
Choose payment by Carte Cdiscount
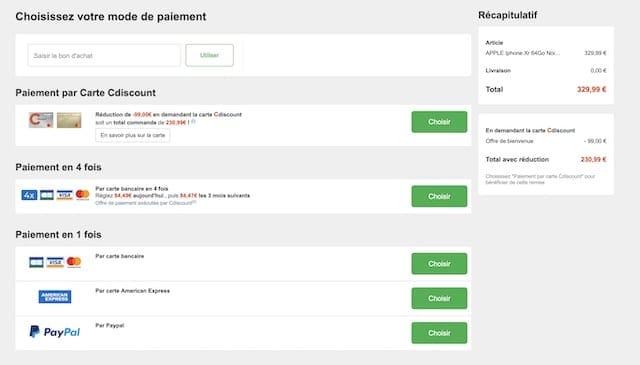click(439, 122)
